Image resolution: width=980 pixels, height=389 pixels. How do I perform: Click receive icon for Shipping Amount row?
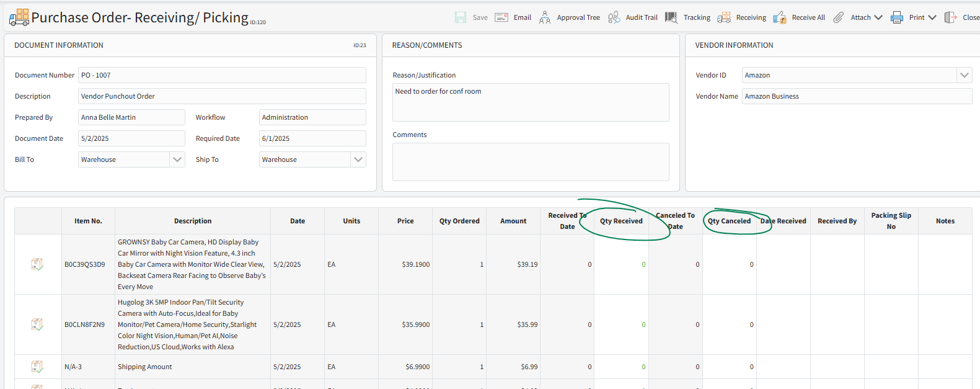[37, 367]
